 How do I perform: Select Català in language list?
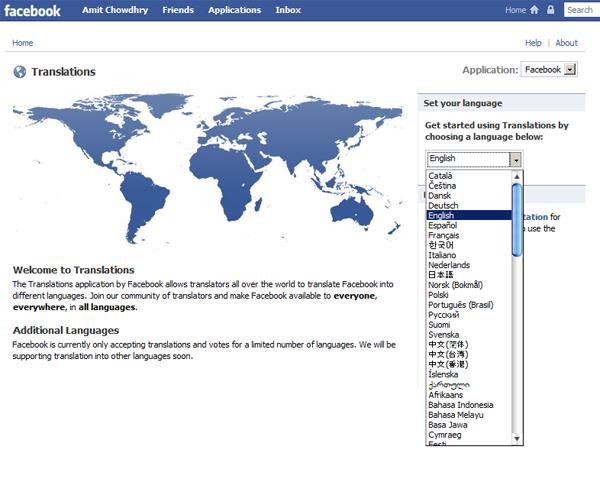pos(469,176)
